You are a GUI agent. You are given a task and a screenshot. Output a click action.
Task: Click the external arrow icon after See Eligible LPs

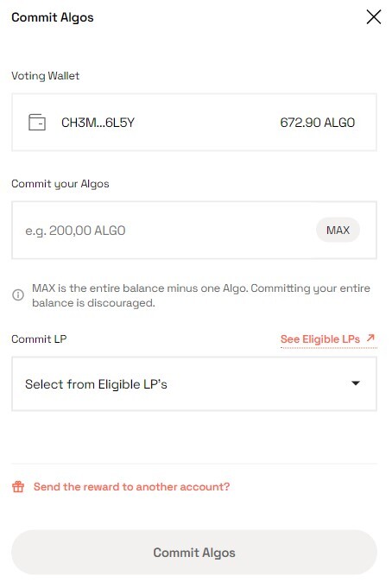tap(370, 338)
